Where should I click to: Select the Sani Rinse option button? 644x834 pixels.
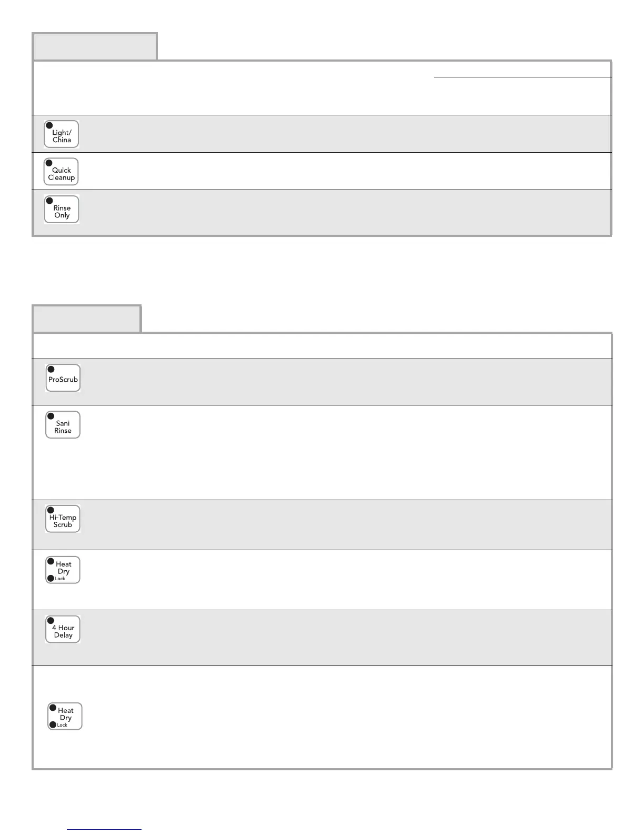point(63,425)
